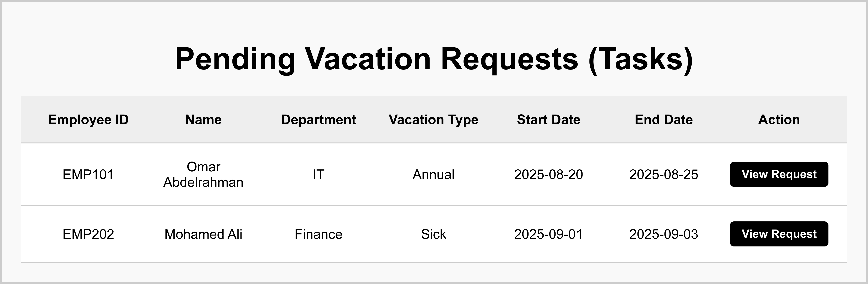Select the Department column header
Screen dimensions: 868x284
(x=318, y=120)
